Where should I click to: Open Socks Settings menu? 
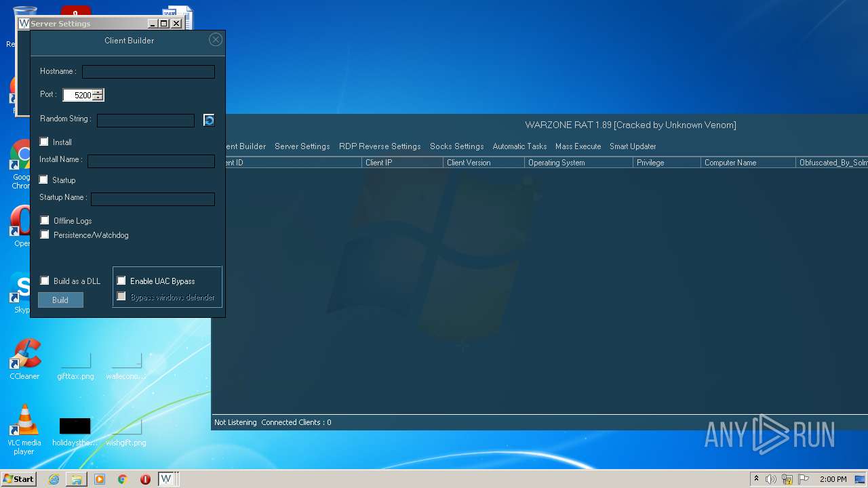click(456, 146)
